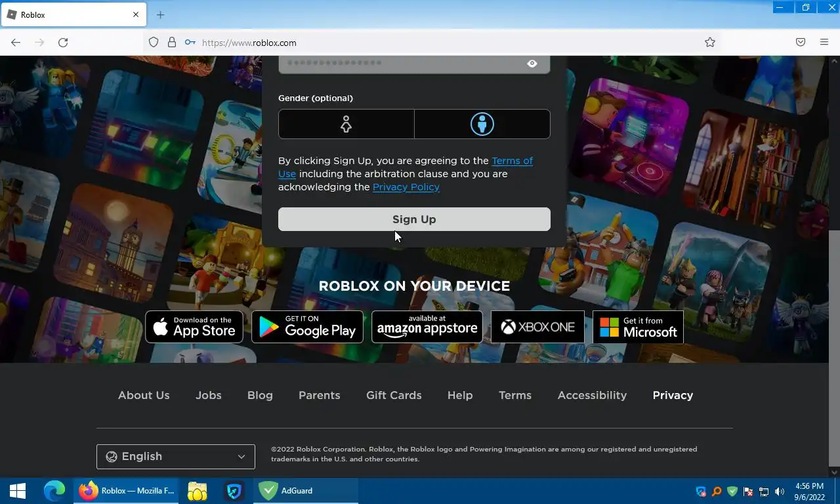Open tracking protection shield icon
Viewport: 840px width, 504px height.
coord(154,43)
